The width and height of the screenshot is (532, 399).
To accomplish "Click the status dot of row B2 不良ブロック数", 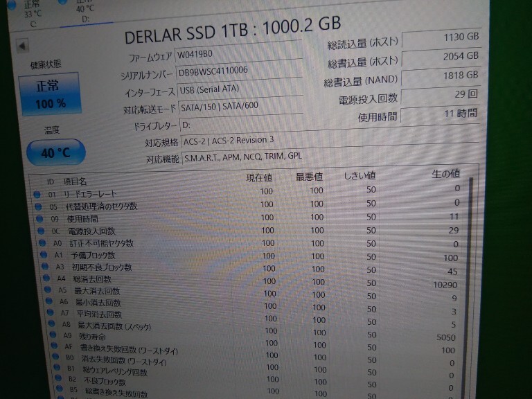I will tap(58, 378).
